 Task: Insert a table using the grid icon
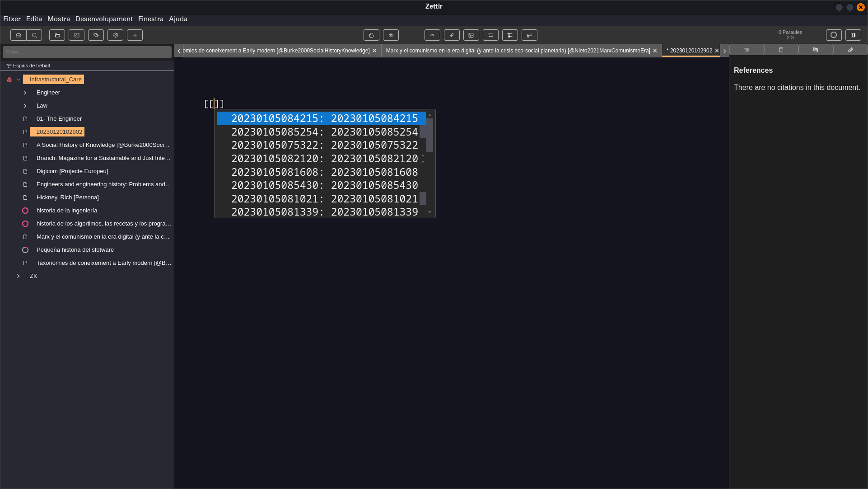[x=510, y=35]
